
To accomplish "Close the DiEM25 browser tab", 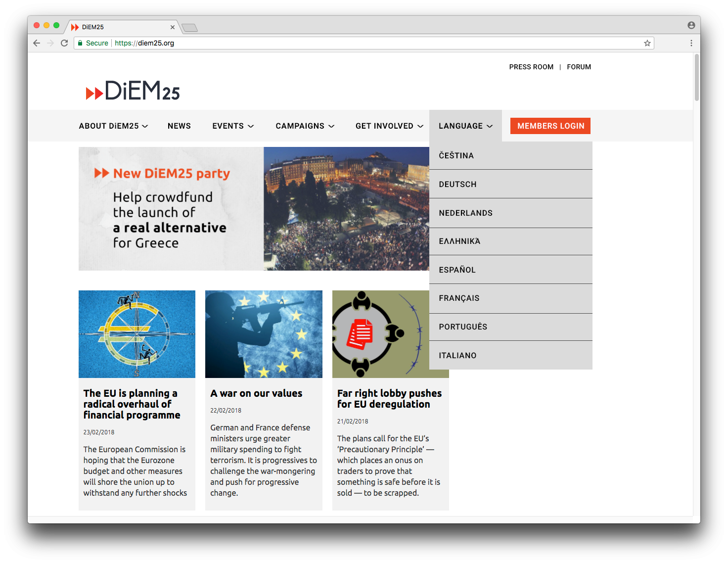I will click(x=172, y=27).
